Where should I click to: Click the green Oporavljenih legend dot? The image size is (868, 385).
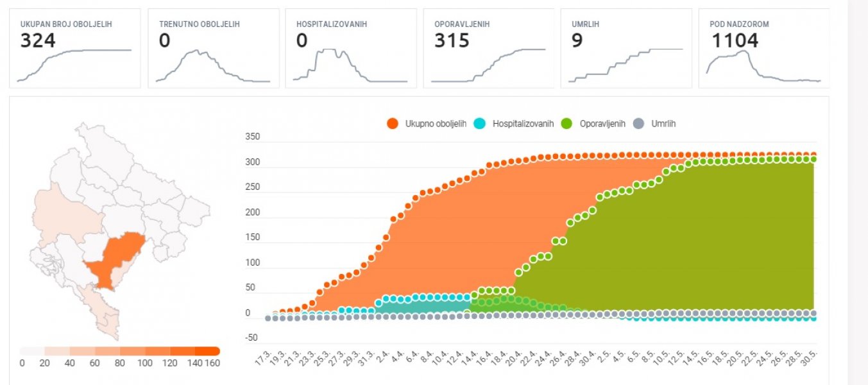click(x=568, y=124)
